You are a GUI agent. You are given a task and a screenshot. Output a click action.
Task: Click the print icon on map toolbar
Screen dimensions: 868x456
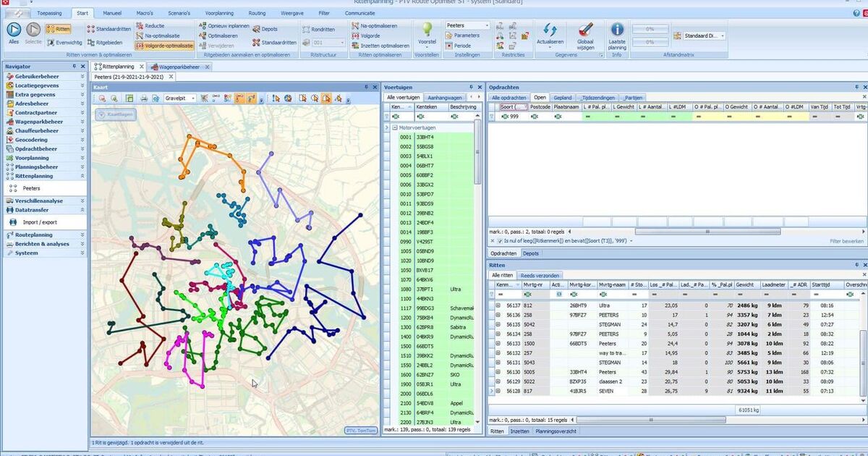144,98
